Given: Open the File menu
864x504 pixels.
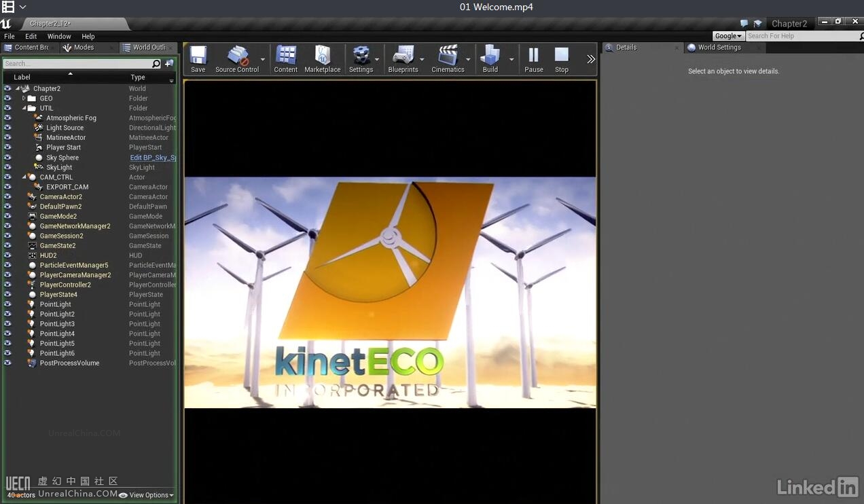Looking at the screenshot, I should click(x=10, y=36).
